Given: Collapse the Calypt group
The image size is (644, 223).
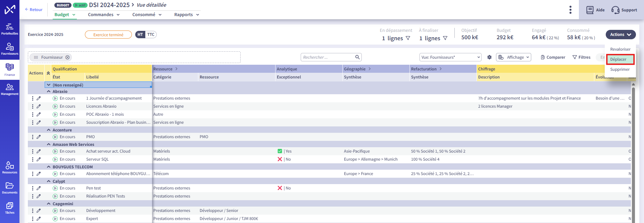Looking at the screenshot, I should point(49,181).
